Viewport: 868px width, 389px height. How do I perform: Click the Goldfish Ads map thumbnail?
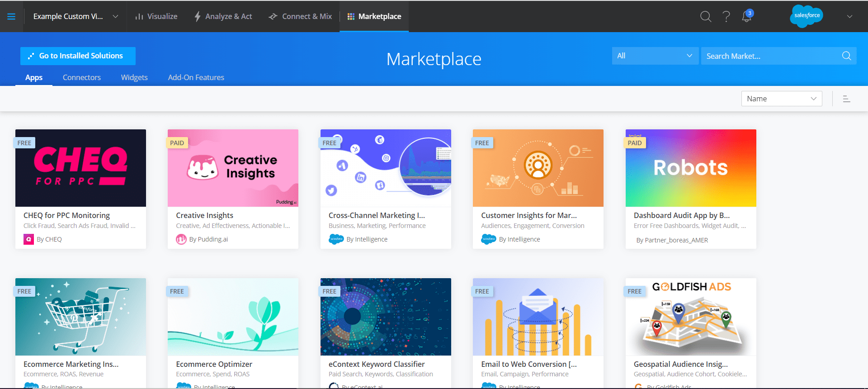click(x=691, y=317)
